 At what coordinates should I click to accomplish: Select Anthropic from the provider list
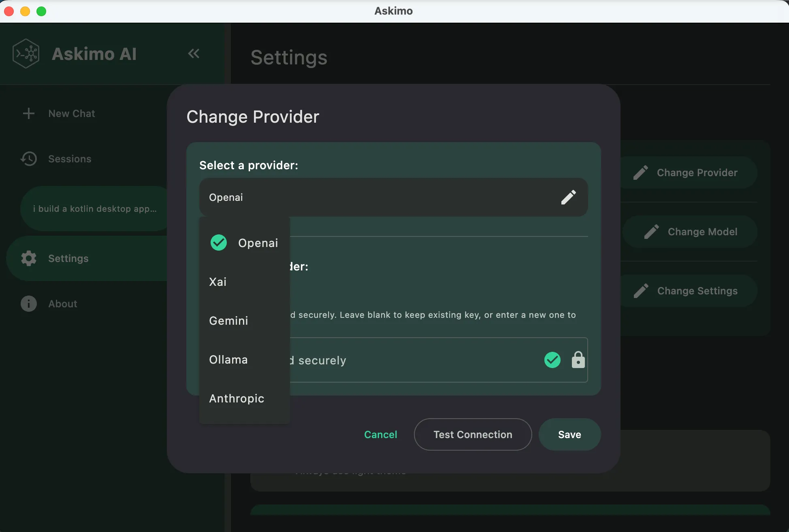tap(237, 398)
